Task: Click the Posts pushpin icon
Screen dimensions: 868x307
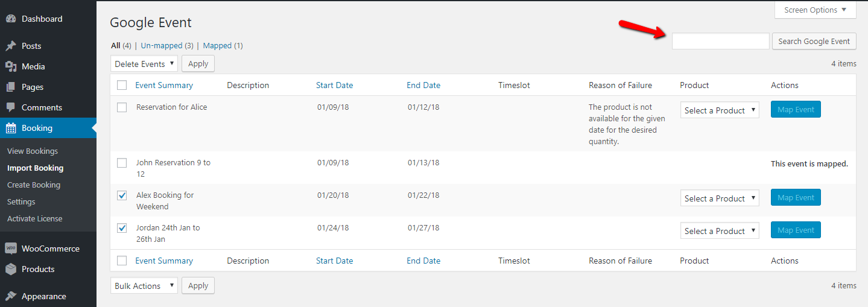Action: click(11, 46)
